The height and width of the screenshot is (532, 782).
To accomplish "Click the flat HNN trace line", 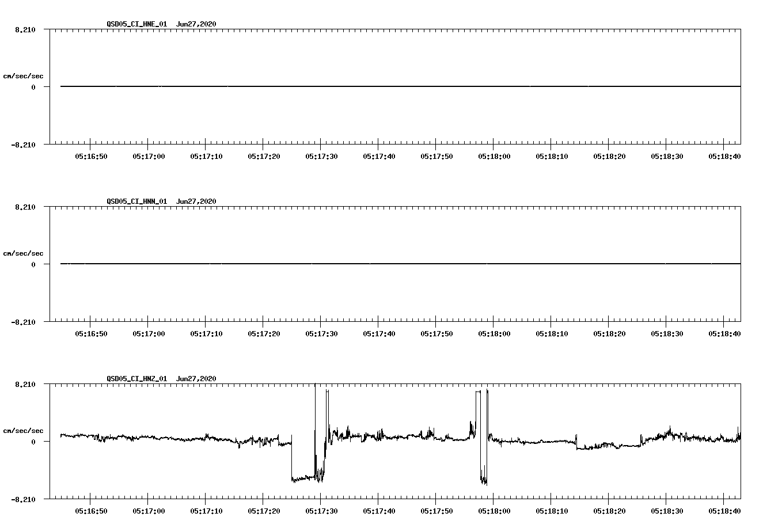I will tap(400, 264).
